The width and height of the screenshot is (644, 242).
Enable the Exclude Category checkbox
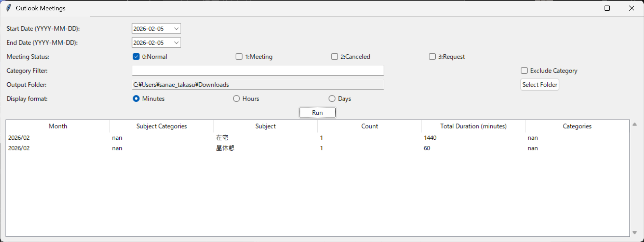[x=524, y=71]
